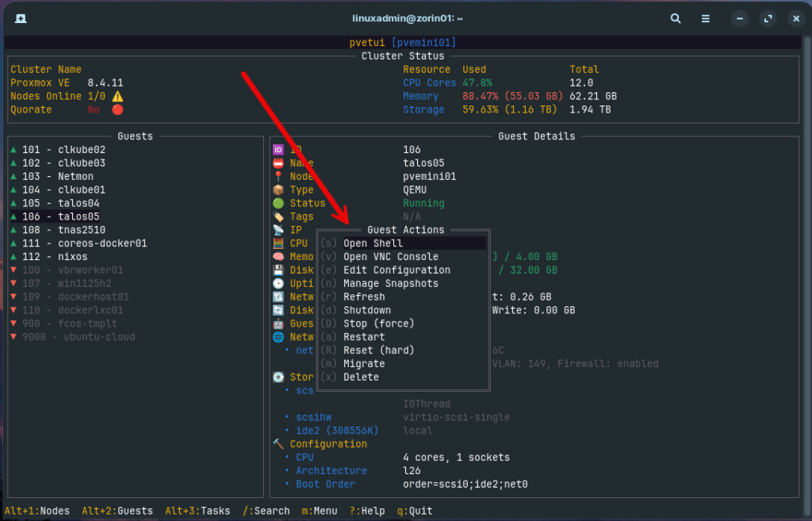The width and height of the screenshot is (812, 521).
Task: Click the Memory usage percentage 88.47%
Action: pyautogui.click(x=481, y=96)
